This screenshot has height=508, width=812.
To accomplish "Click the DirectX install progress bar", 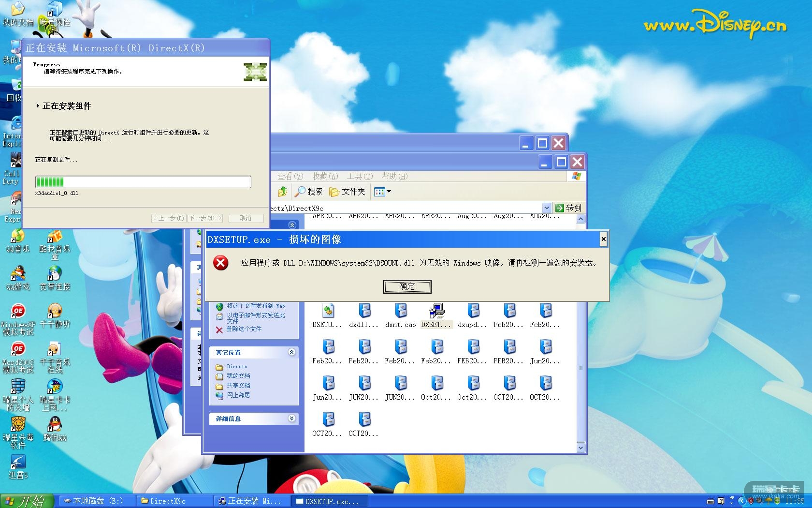I will pos(143,182).
